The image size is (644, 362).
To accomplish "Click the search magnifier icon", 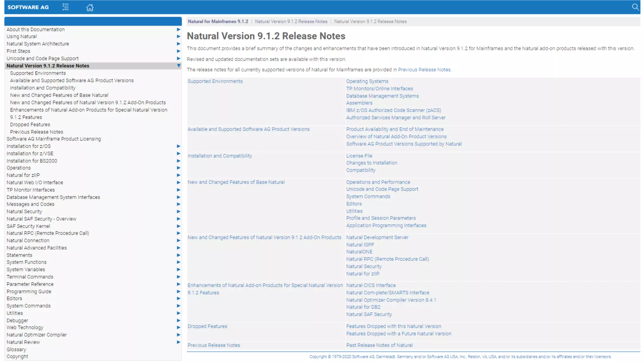I will coord(635,7).
